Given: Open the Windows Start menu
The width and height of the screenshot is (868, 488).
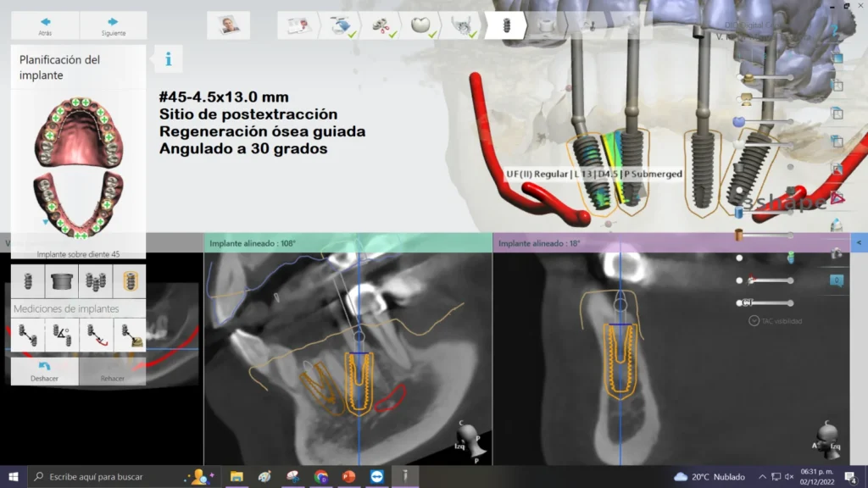Looking at the screenshot, I should click(x=14, y=476).
